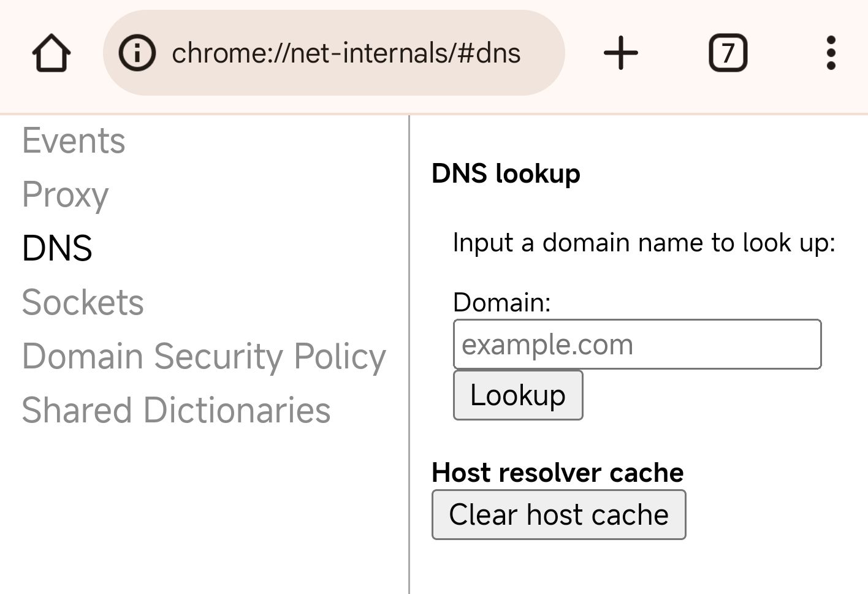Click the example.com placeholder text box
Viewport: 868px width, 594px height.
(x=637, y=344)
